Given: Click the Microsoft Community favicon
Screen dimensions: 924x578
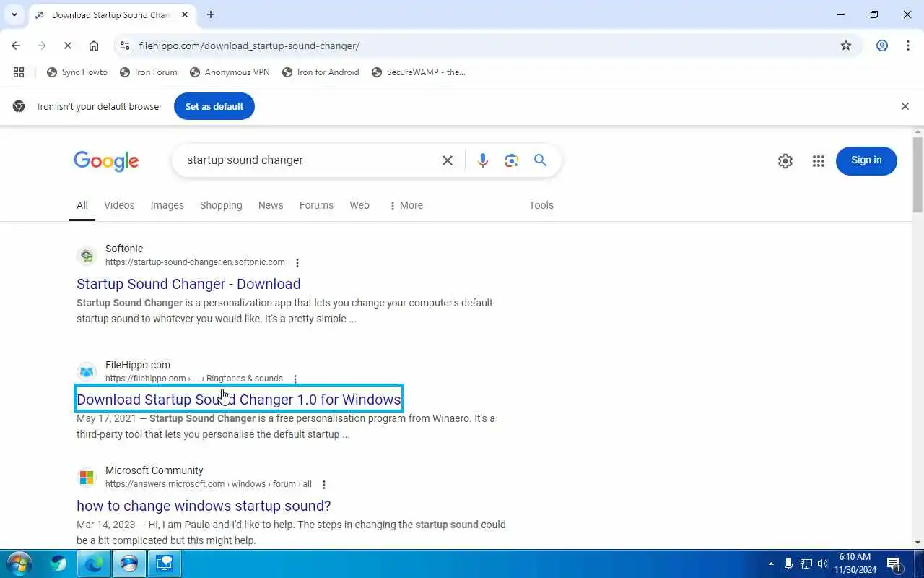Looking at the screenshot, I should click(x=87, y=478).
